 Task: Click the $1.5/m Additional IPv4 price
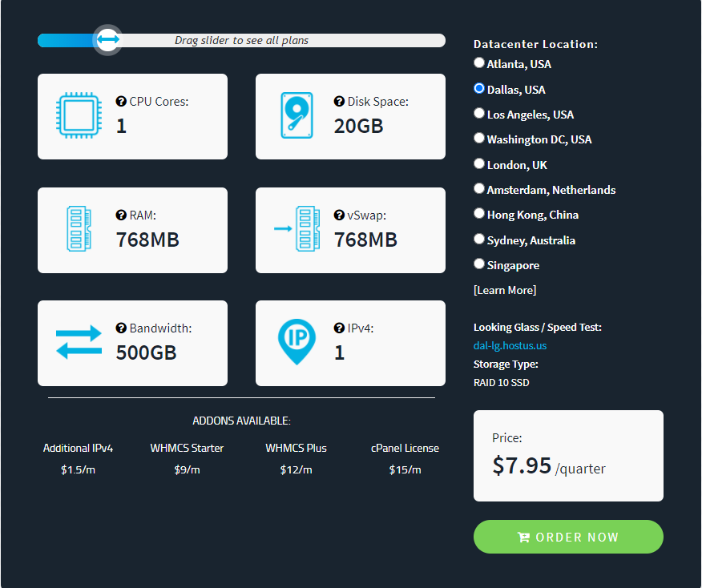(78, 469)
